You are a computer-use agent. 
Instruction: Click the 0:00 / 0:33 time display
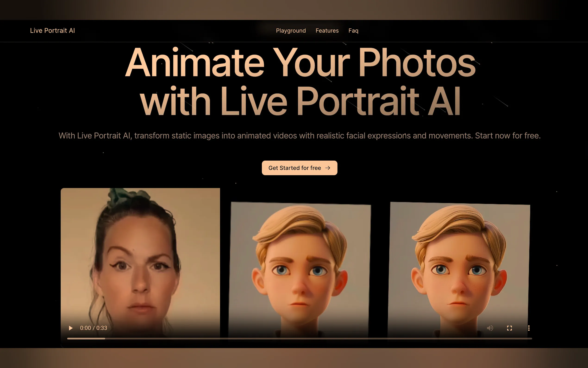click(94, 328)
